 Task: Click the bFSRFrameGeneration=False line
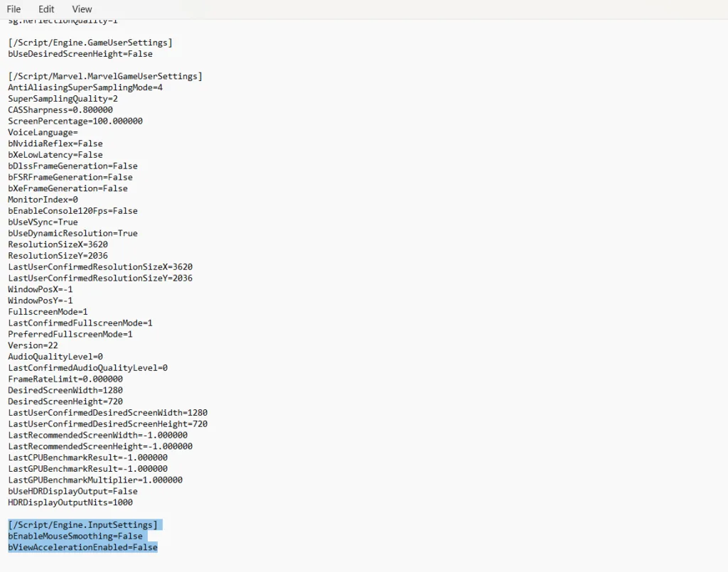pos(70,177)
